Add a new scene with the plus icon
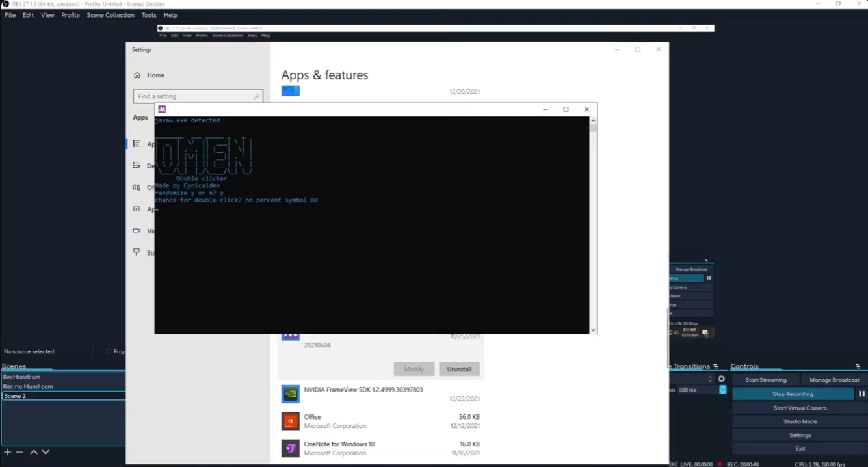Image resolution: width=868 pixels, height=467 pixels. tap(7, 452)
